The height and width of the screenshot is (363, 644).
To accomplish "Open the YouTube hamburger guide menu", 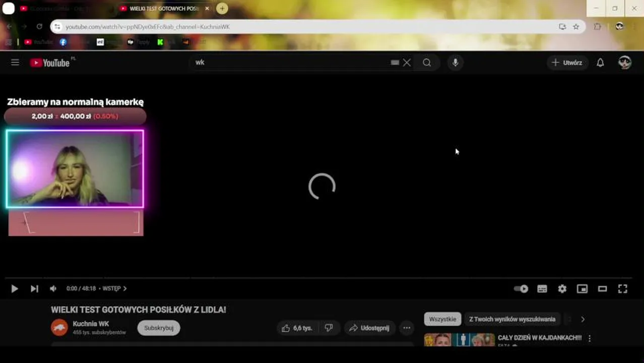I will tap(15, 63).
